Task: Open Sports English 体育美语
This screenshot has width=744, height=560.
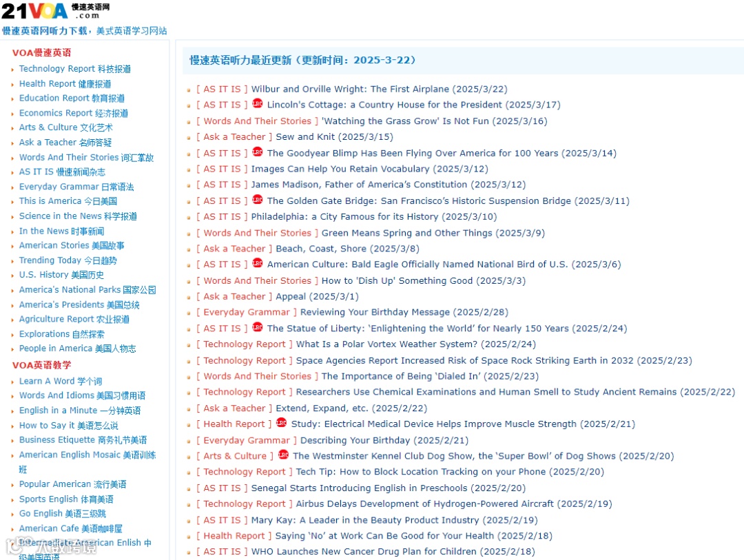Action: [x=66, y=499]
